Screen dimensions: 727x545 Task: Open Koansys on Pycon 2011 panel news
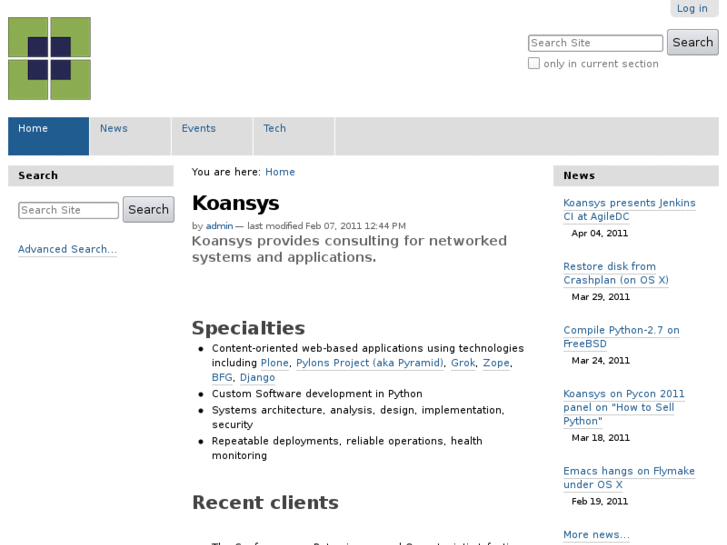click(624, 407)
